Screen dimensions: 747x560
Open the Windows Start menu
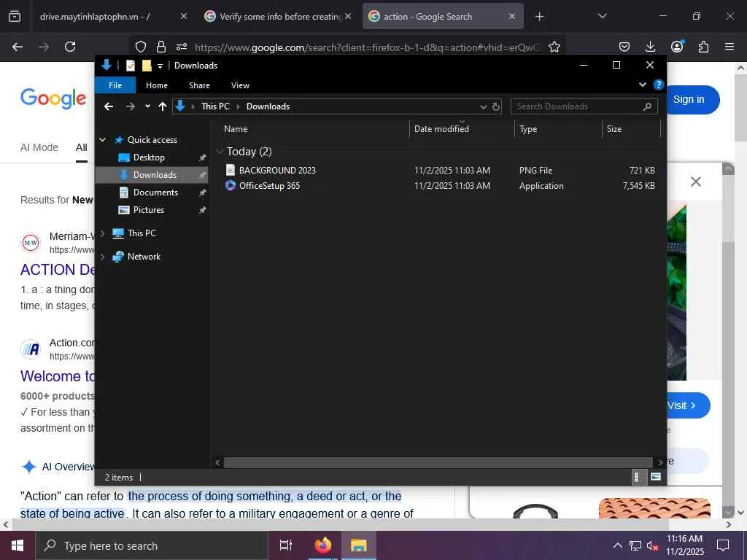[18, 545]
